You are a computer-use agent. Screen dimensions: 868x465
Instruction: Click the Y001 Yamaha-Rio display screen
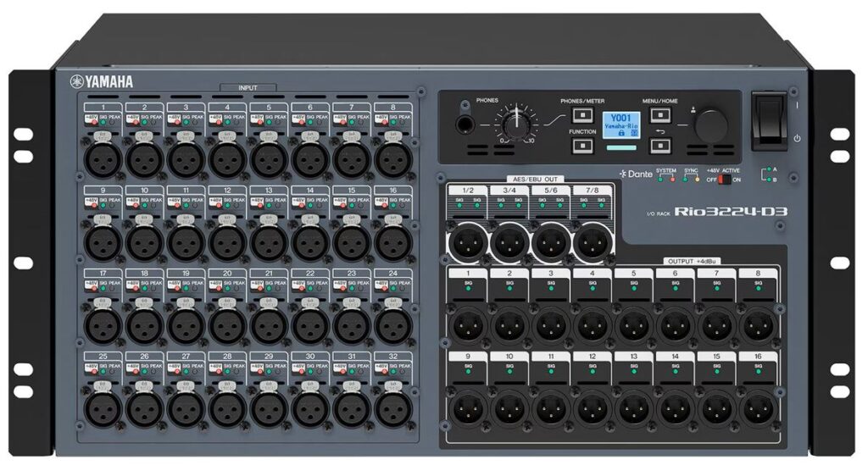coord(621,125)
